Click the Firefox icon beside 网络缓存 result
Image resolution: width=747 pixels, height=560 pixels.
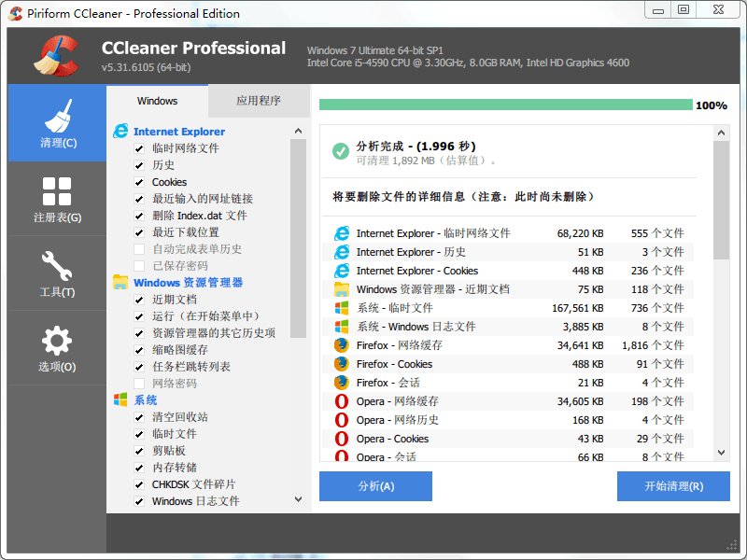(x=342, y=345)
